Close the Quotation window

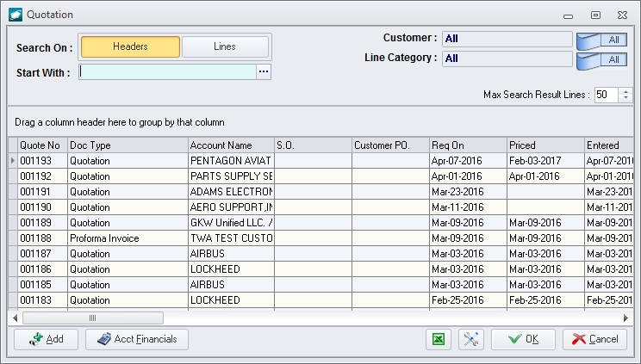623,15
